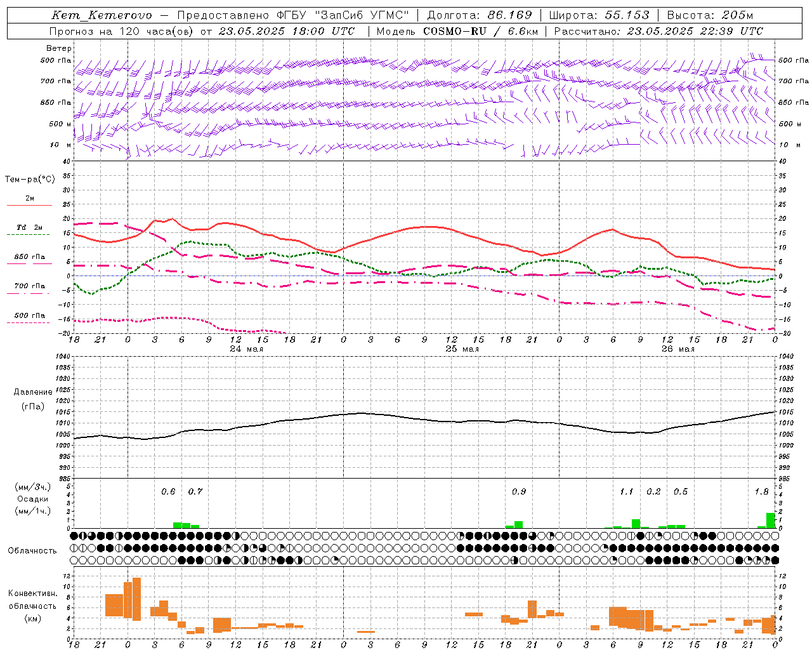Click the '(мм/1ч.)' hourly precipitation label
Screen dimensions: 812x650
coord(32,511)
